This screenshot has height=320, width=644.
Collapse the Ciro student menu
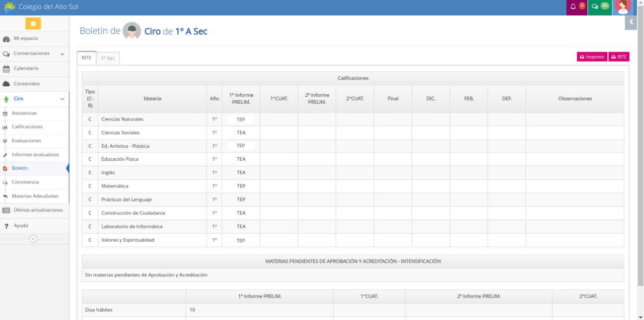(62, 99)
